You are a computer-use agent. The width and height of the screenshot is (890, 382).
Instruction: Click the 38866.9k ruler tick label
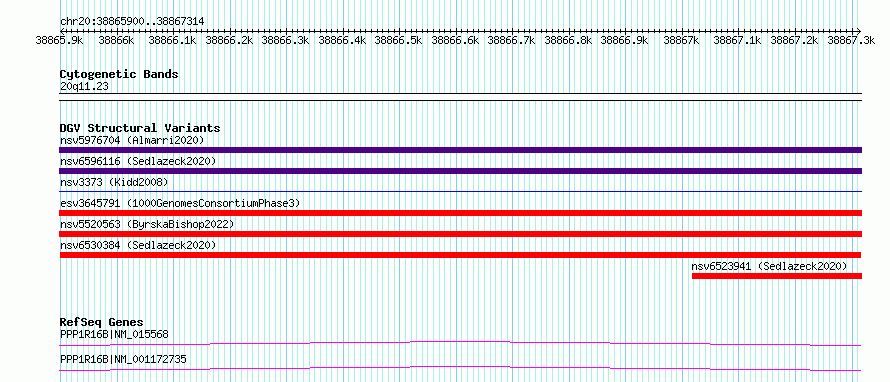[x=624, y=40]
